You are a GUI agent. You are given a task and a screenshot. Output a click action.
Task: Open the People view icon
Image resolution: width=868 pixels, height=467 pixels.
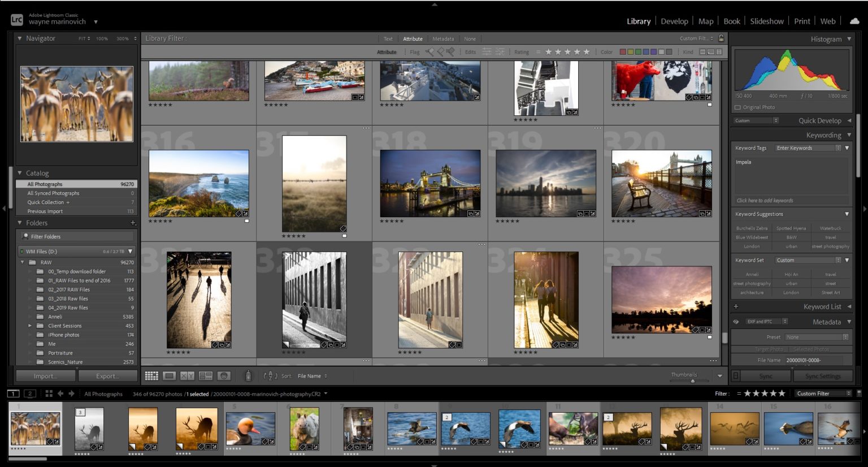point(224,375)
